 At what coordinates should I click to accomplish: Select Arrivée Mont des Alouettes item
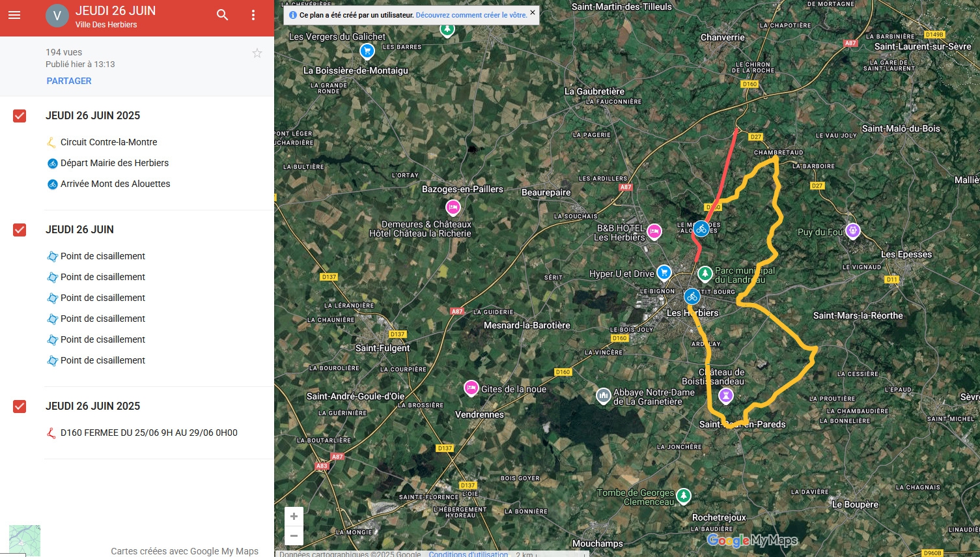pyautogui.click(x=115, y=184)
